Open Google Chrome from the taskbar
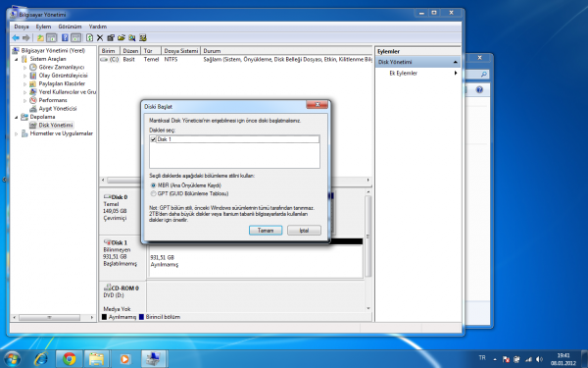The width and height of the screenshot is (588, 368). click(69, 359)
